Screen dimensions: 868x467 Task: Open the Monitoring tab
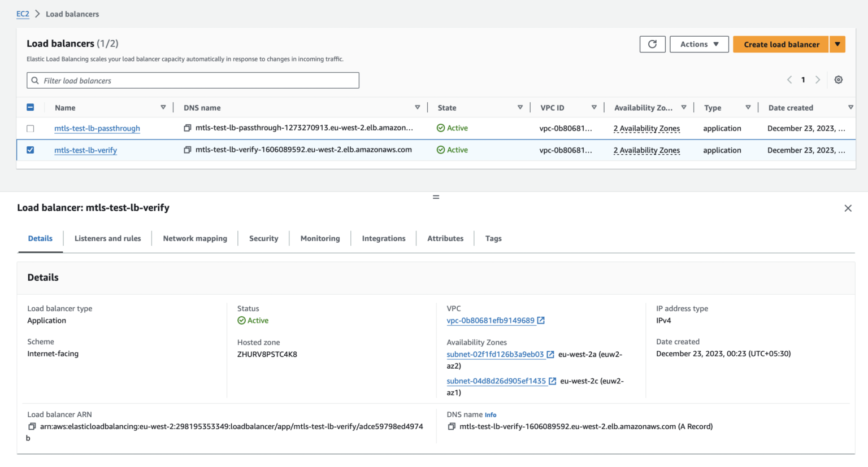320,238
